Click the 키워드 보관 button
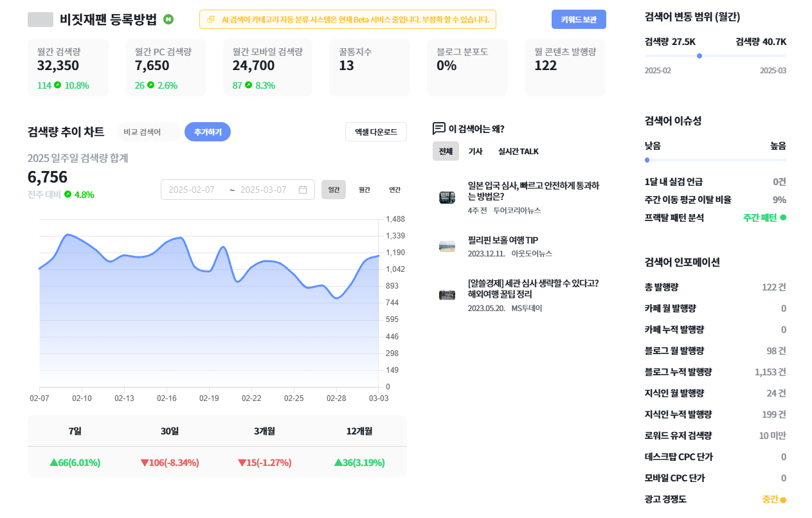Image resolution: width=812 pixels, height=518 pixels. point(579,19)
